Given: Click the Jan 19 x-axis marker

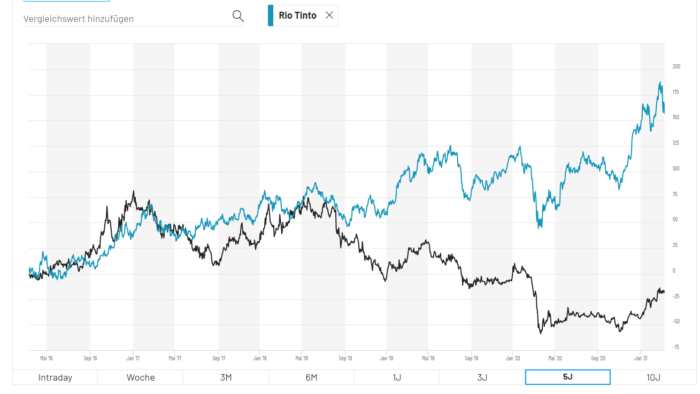Looking at the screenshot, I should click(x=387, y=358).
